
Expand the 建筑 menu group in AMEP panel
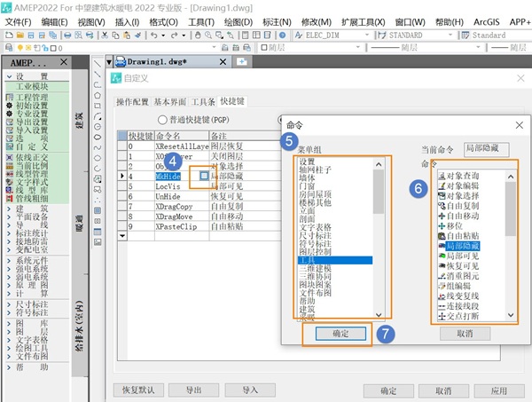pos(10,209)
